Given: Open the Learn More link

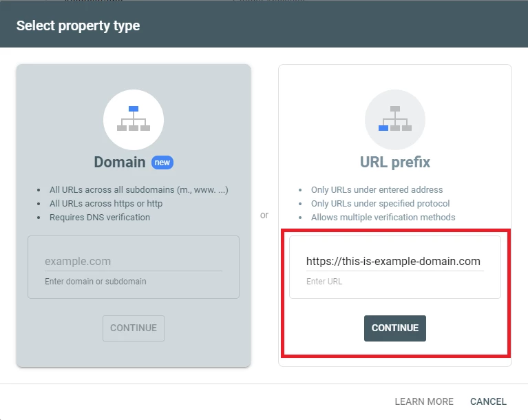Looking at the screenshot, I should click(424, 401).
